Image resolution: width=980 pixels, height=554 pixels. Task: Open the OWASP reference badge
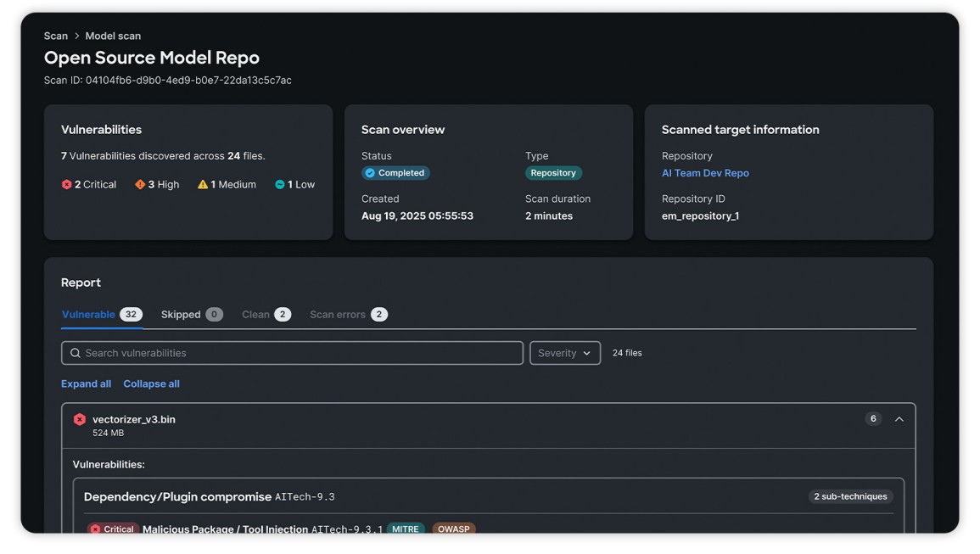455,529
